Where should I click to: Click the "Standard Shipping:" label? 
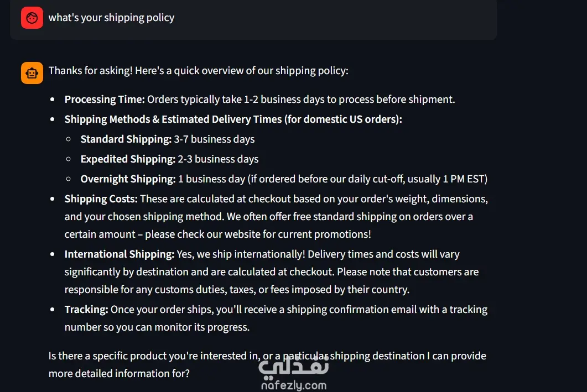(x=126, y=139)
